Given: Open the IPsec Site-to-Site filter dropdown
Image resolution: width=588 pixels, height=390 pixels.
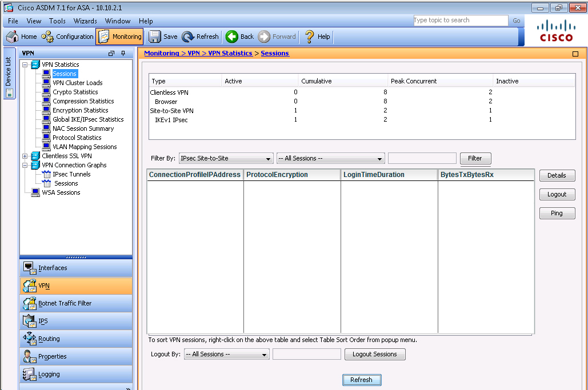Looking at the screenshot, I should click(269, 159).
